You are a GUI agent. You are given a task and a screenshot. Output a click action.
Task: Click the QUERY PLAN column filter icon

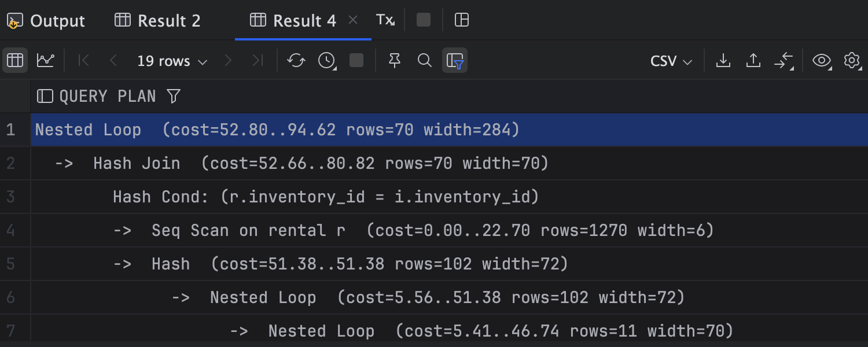pyautogui.click(x=173, y=96)
